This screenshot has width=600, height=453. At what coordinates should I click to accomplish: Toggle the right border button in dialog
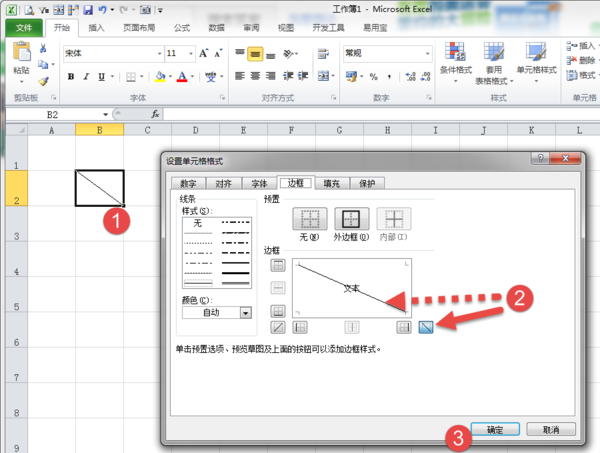tap(403, 327)
